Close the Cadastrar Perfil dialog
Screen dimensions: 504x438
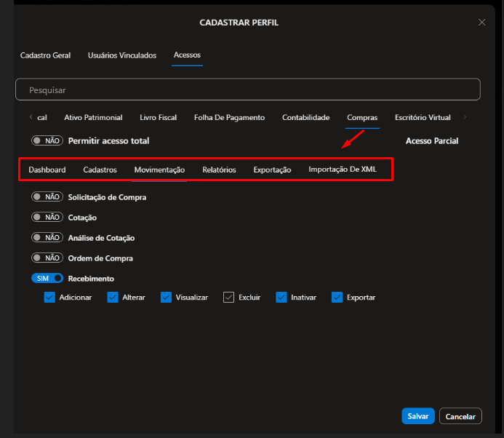click(x=481, y=23)
